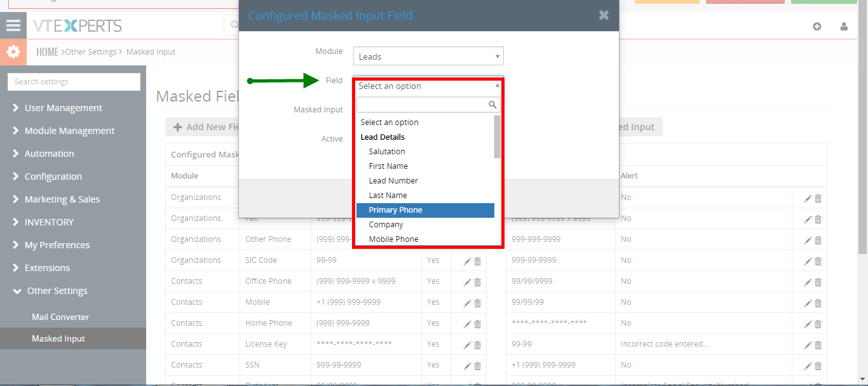Delete the 999-999-9999 mask row on right

click(x=818, y=240)
